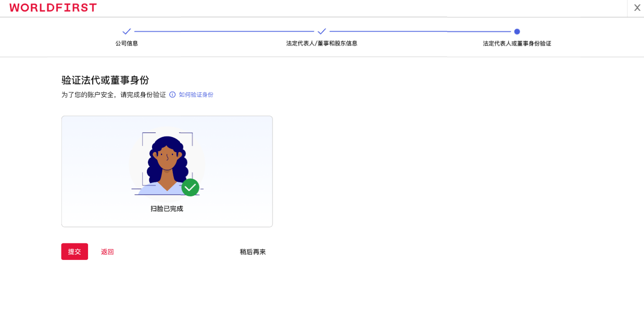Click the 返回 link
The width and height of the screenshot is (644, 335).
(x=107, y=252)
